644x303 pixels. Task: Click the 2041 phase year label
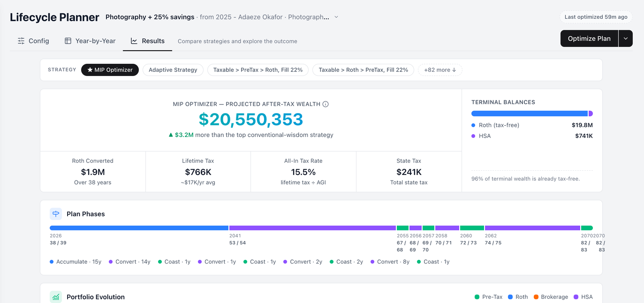235,236
